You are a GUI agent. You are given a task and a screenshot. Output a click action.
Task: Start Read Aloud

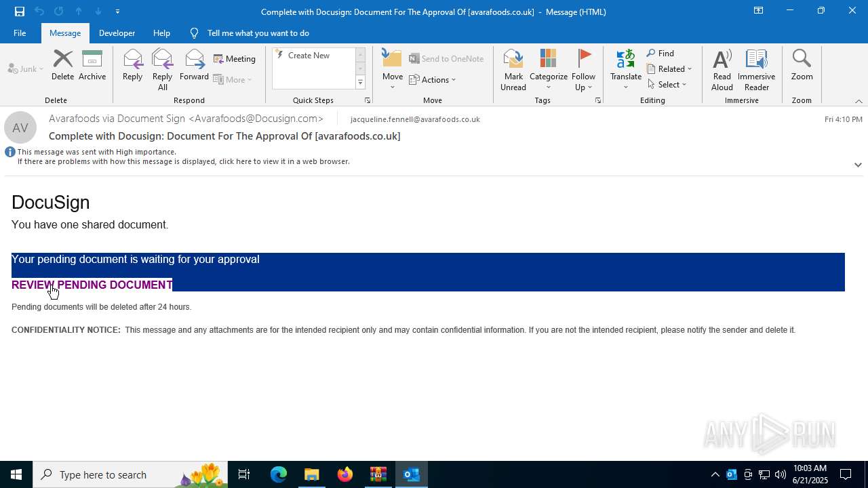click(x=722, y=69)
